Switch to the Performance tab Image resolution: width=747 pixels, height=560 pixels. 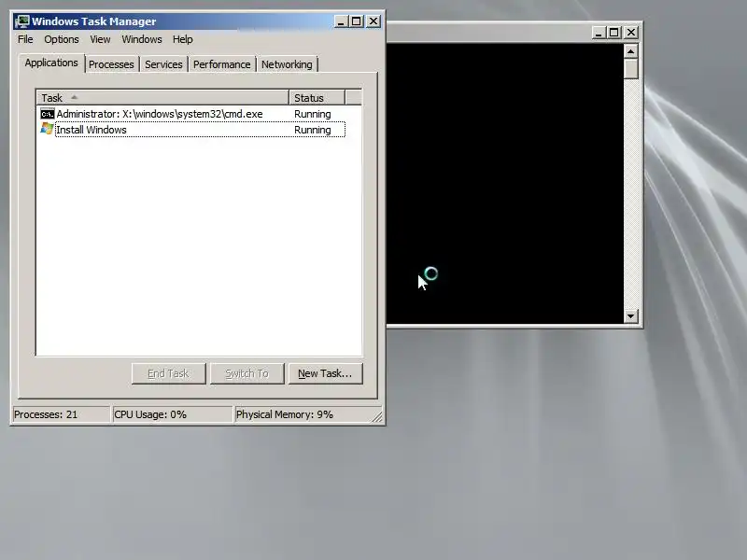coord(221,64)
